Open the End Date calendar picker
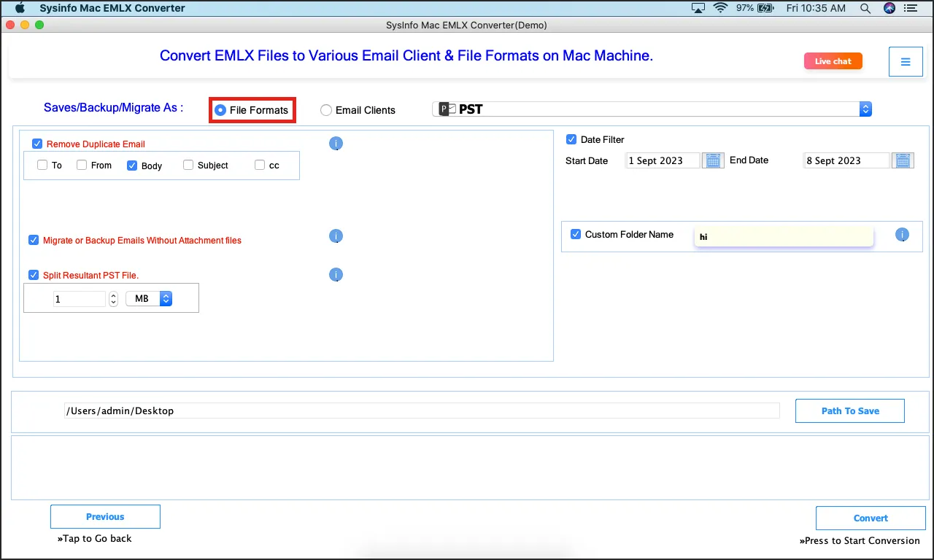The image size is (934, 560). 903,160
